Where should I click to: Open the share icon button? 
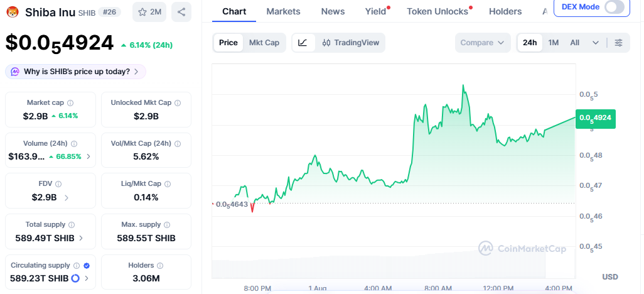[181, 12]
